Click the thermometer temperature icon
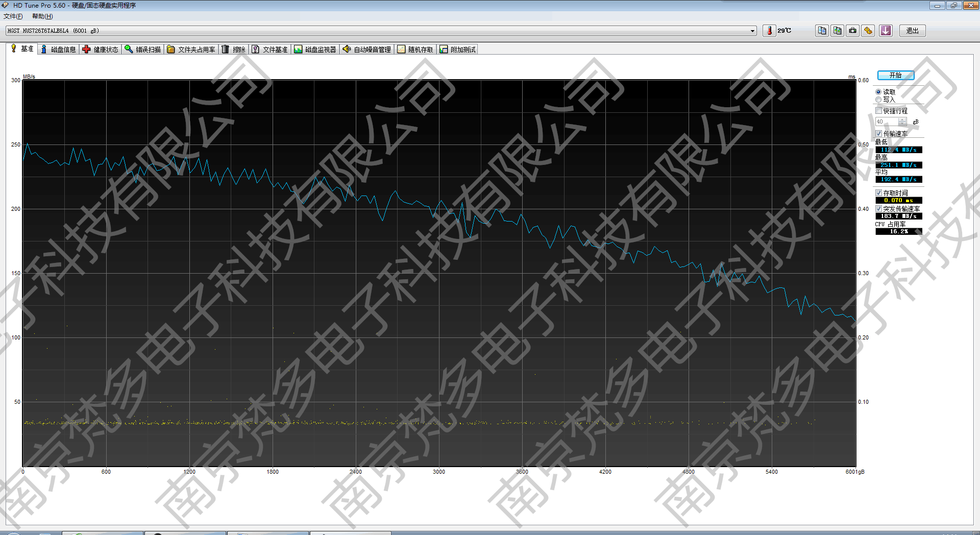Image resolution: width=980 pixels, height=535 pixels. (x=769, y=31)
